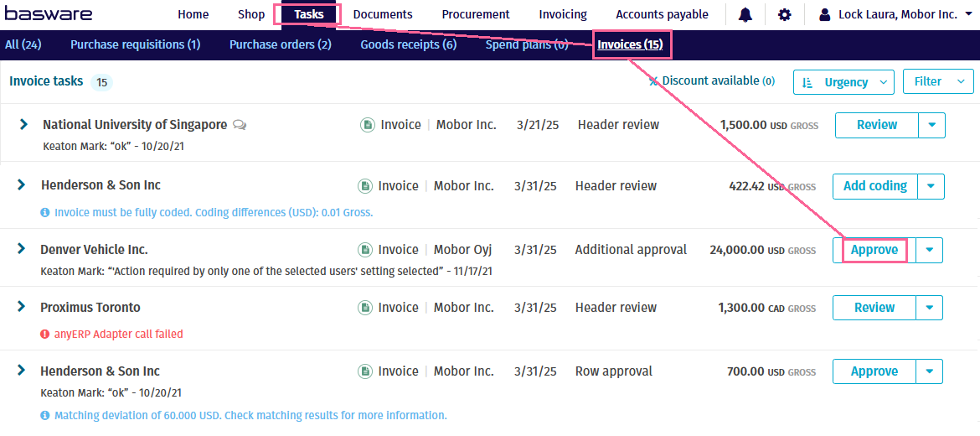The width and height of the screenshot is (980, 436).
Task: Open dropdown arrow next to Add coding
Action: (x=931, y=186)
